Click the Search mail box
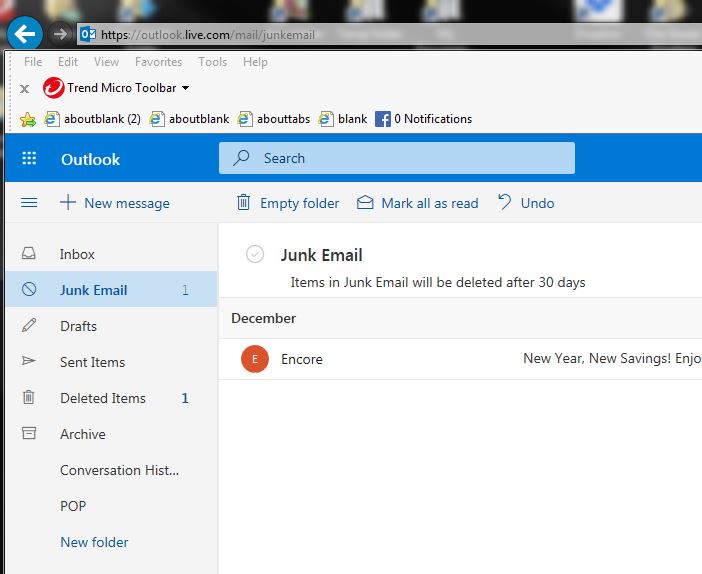The image size is (702, 574). [397, 158]
